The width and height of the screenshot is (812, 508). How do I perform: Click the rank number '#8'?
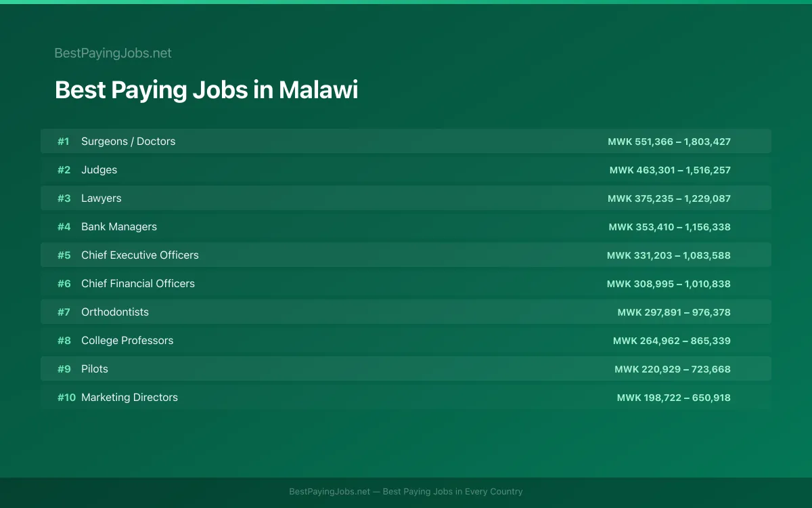[64, 341]
